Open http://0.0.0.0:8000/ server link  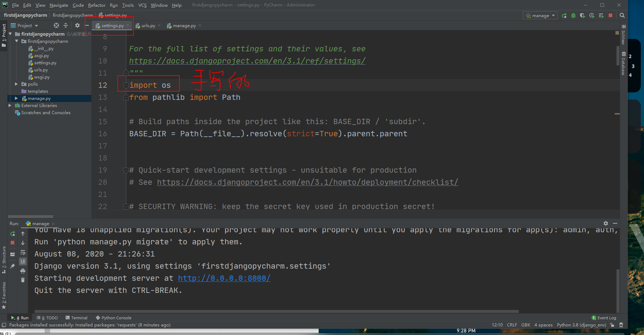point(224,278)
